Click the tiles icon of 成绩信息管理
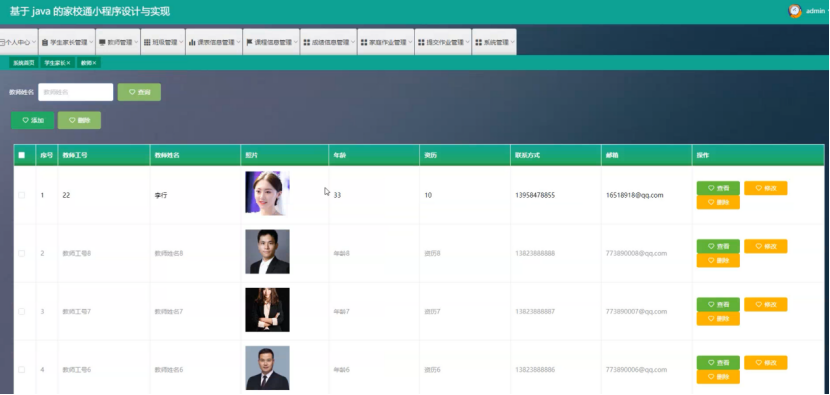The width and height of the screenshot is (830, 395). pos(306,42)
